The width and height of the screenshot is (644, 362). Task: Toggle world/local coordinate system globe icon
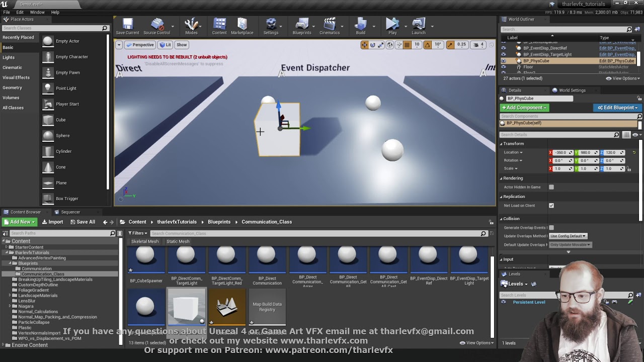point(389,45)
